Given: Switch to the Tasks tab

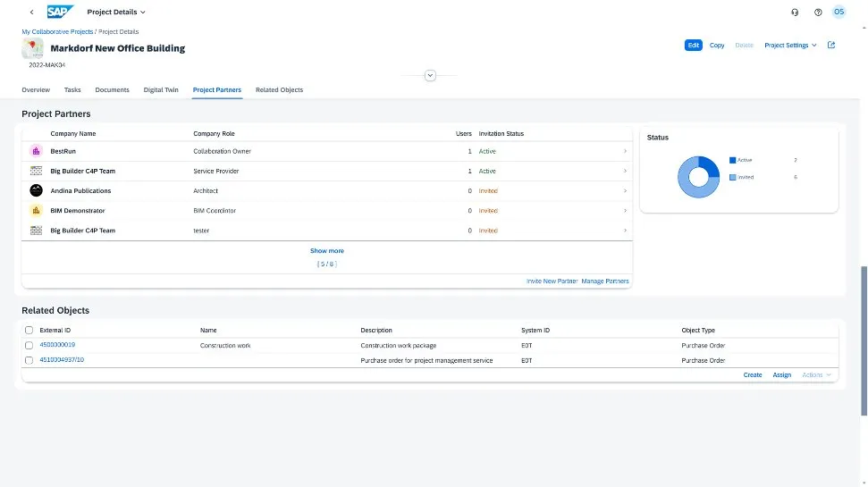Looking at the screenshot, I should pos(72,89).
